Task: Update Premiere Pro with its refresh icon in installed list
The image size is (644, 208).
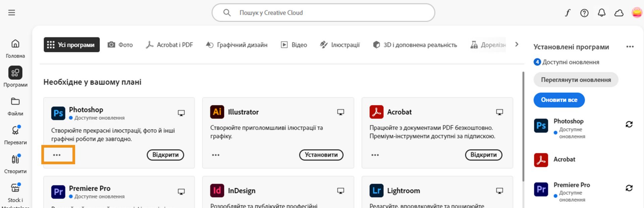Action: pos(629,188)
